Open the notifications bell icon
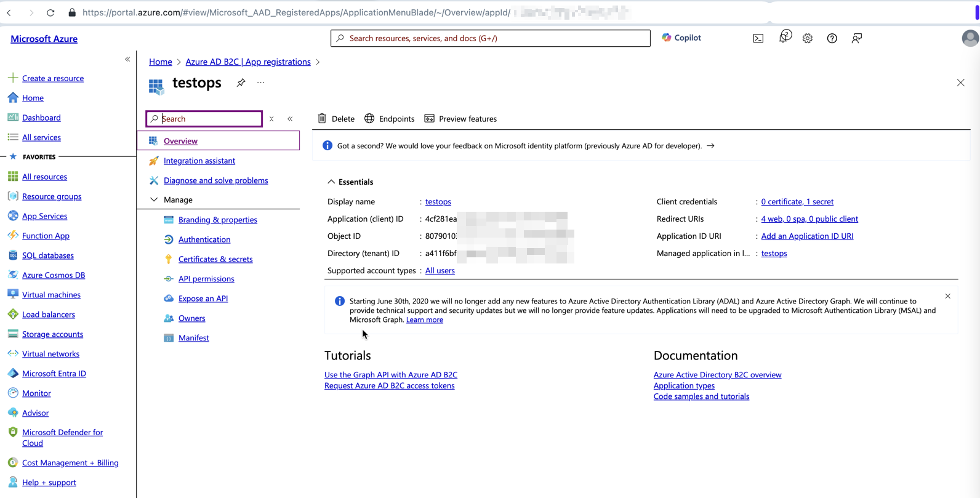Screen dimensions: 980x498 click(x=784, y=38)
